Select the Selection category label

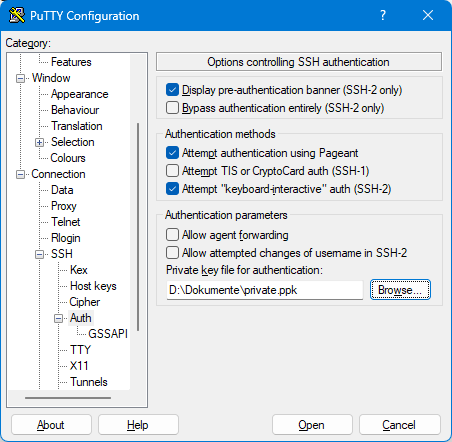coord(72,142)
